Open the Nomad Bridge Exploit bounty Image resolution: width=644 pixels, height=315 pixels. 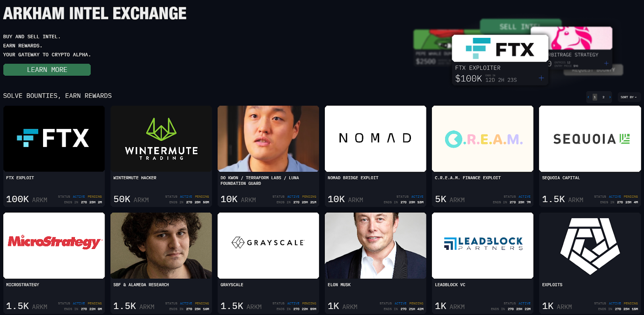[376, 139]
